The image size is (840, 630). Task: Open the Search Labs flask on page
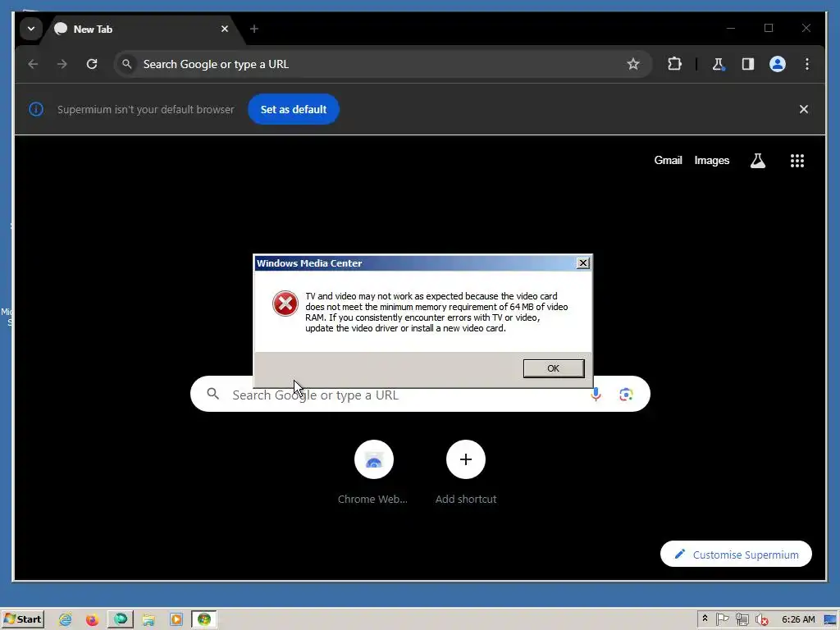(757, 161)
